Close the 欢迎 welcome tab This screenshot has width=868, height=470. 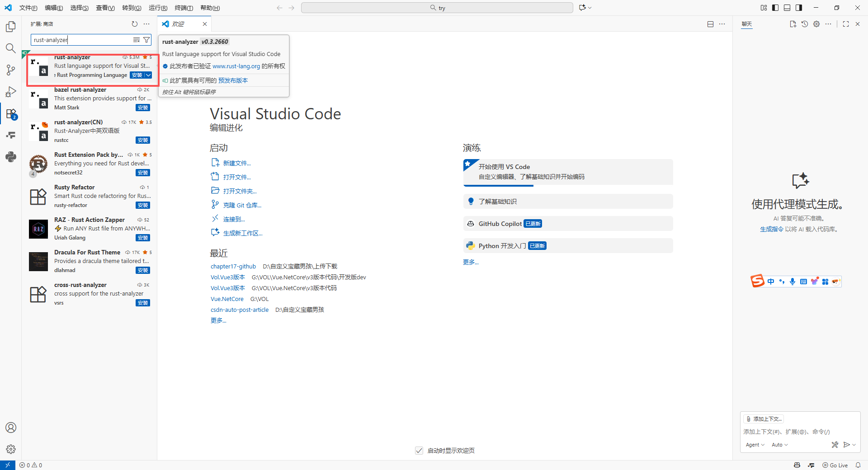click(205, 24)
